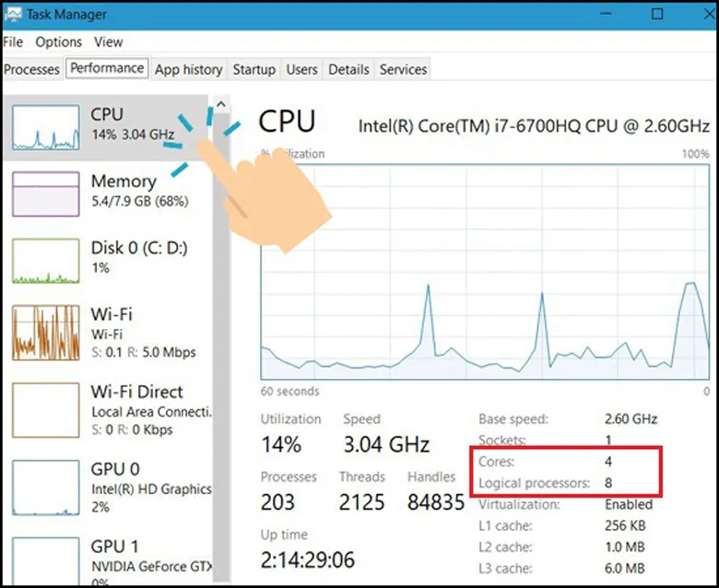
Task: Select the Wi-Fi activity thumbnail graph
Action: tap(46, 333)
